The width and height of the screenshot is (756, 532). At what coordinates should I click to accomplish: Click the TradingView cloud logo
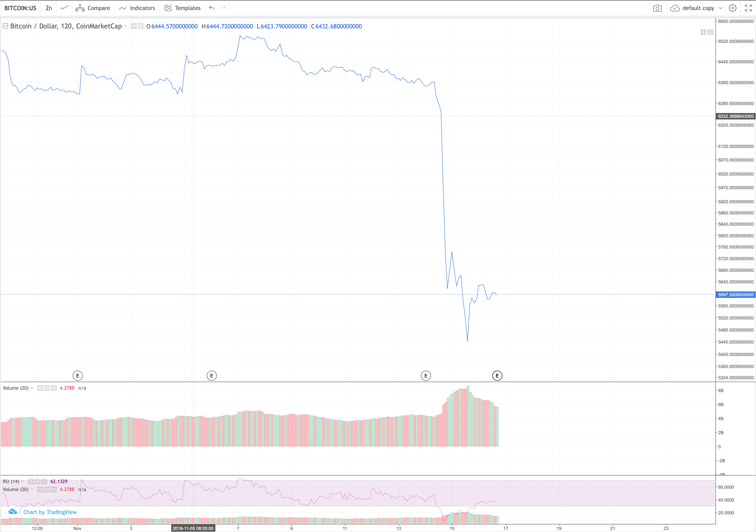click(12, 512)
